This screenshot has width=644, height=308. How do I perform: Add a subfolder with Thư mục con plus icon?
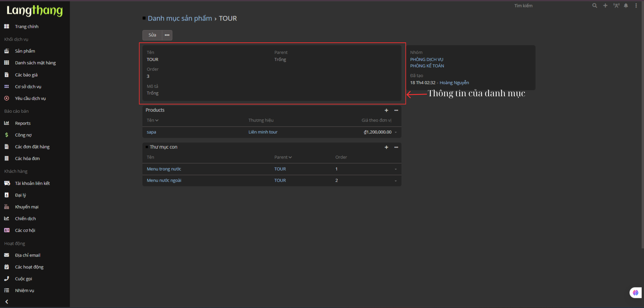pos(386,147)
